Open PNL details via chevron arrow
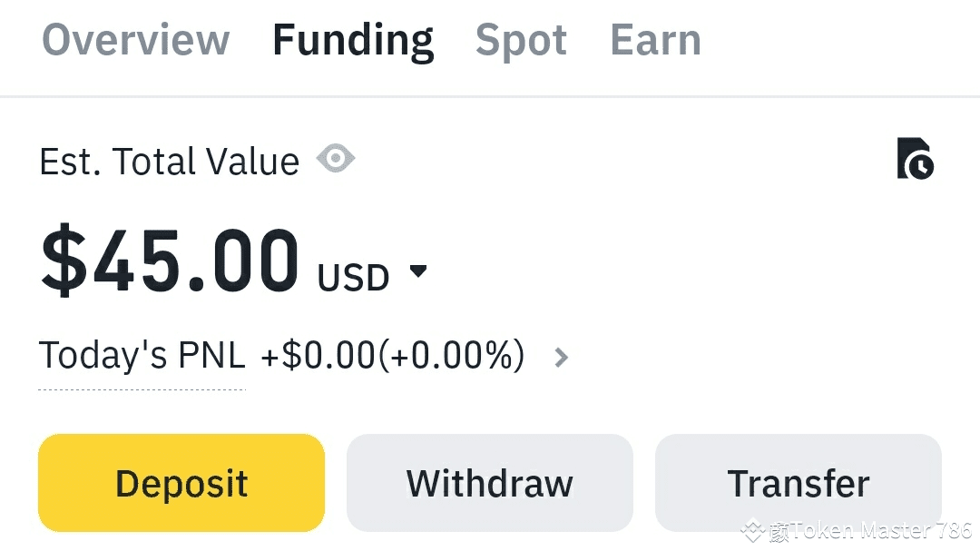The image size is (980, 551). (x=562, y=358)
